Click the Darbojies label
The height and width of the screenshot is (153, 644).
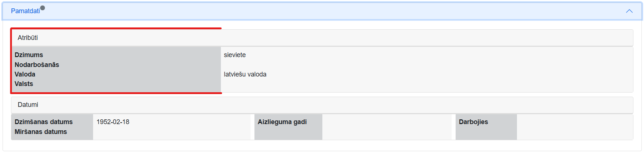point(473,122)
